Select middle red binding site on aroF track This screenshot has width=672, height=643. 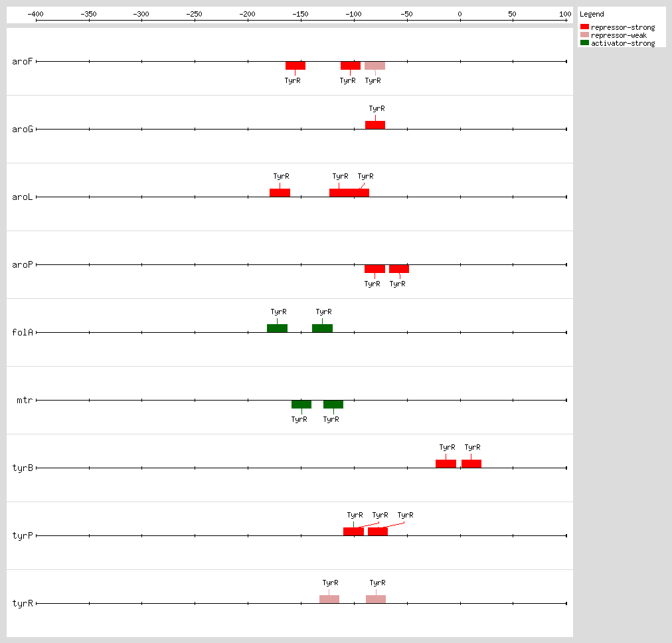[x=351, y=66]
